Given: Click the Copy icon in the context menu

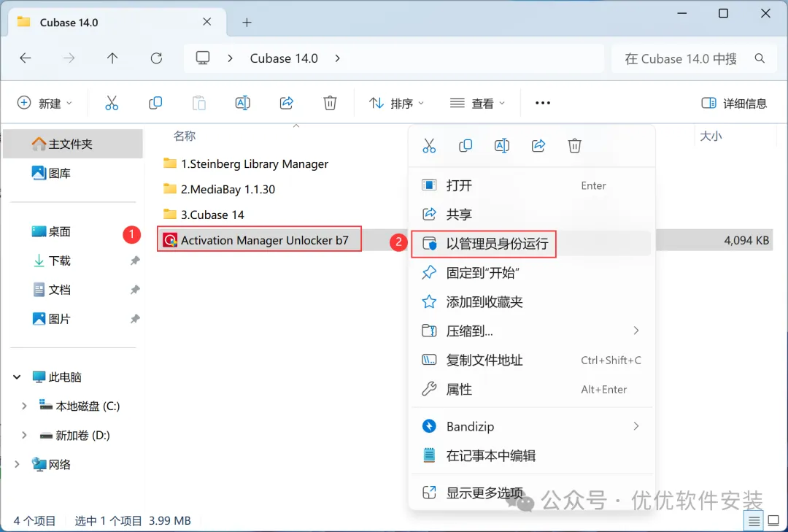Looking at the screenshot, I should click(x=466, y=146).
